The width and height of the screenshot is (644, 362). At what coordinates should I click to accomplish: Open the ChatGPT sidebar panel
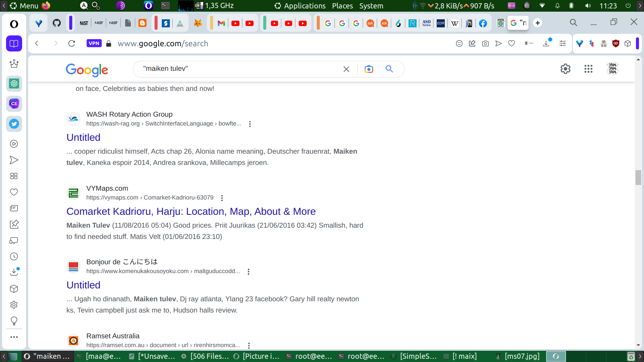[14, 84]
